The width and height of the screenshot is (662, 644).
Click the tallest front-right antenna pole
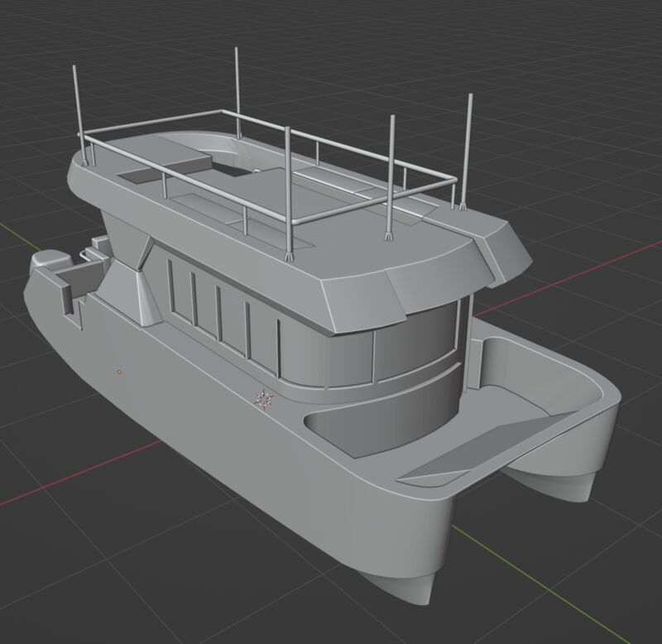tap(467, 151)
